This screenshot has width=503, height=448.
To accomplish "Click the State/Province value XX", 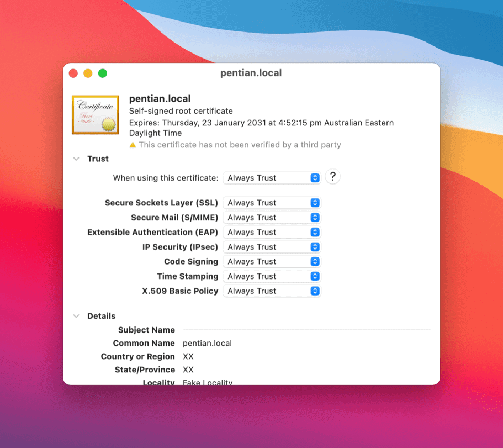I will (x=188, y=370).
